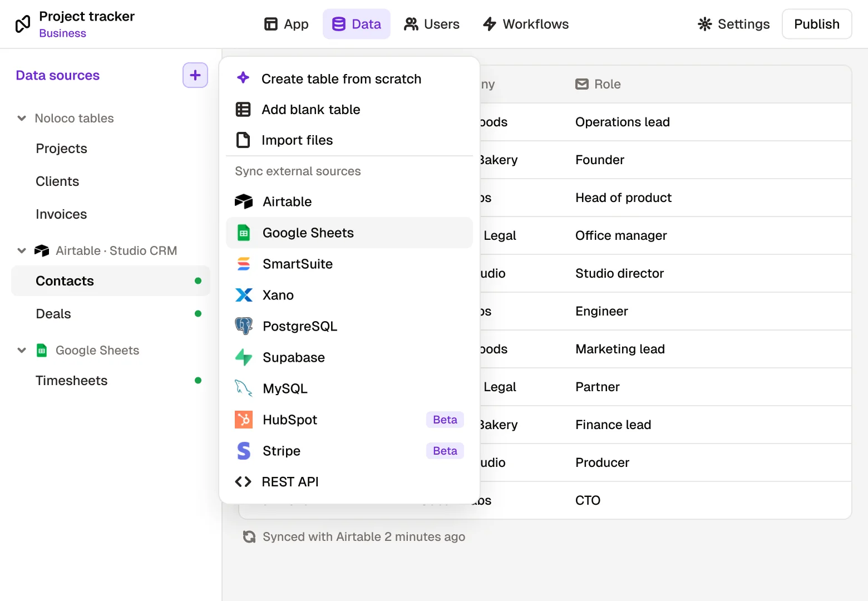
Task: Click the Airtable icon in the sidebar
Action: click(x=42, y=251)
